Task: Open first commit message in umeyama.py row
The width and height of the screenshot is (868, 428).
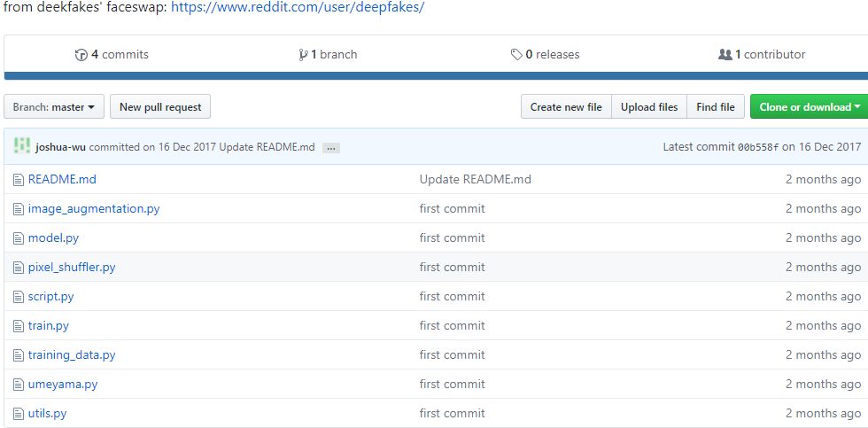Action: point(453,385)
